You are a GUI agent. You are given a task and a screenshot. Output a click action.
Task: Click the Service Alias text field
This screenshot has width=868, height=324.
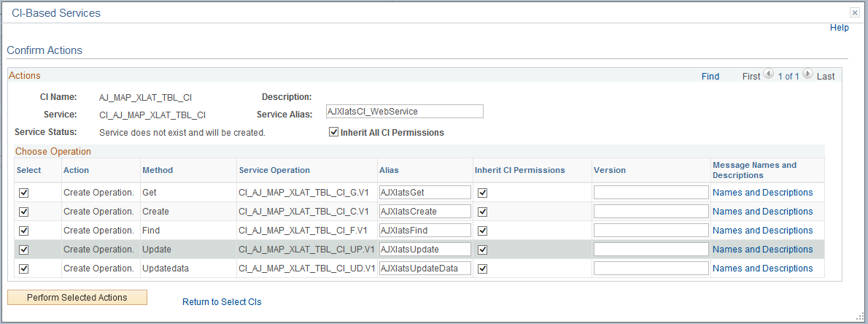pos(405,112)
